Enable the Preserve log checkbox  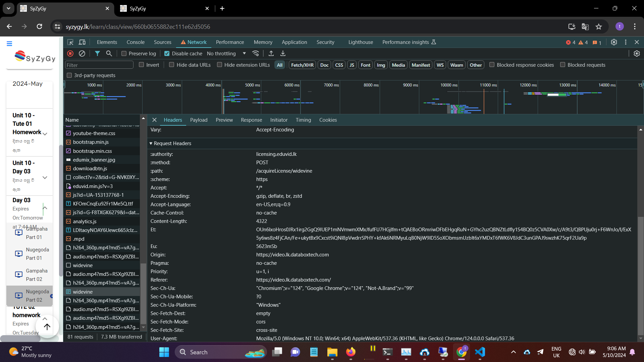pos(124,54)
